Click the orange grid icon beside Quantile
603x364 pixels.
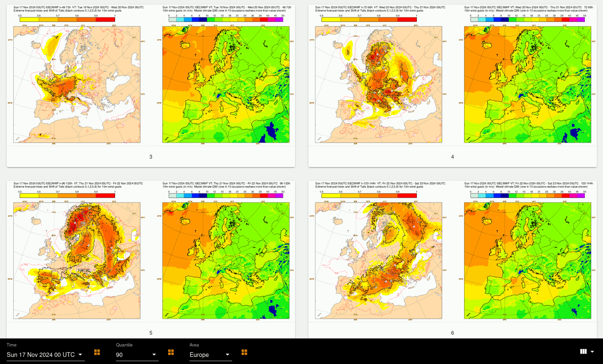coord(171,352)
